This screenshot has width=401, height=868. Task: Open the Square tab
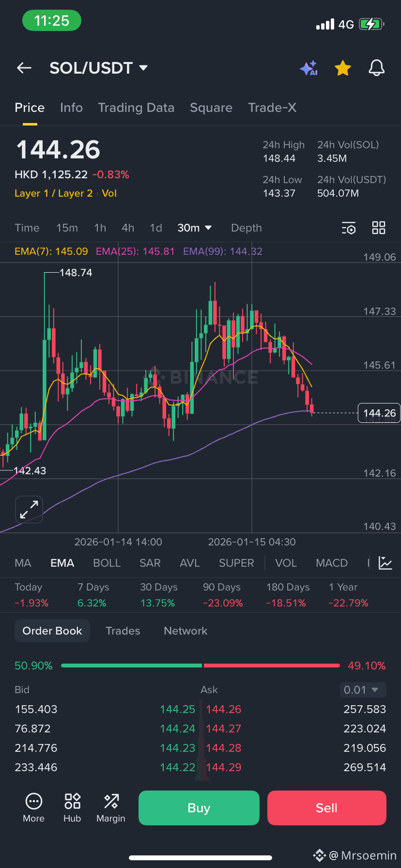click(211, 108)
